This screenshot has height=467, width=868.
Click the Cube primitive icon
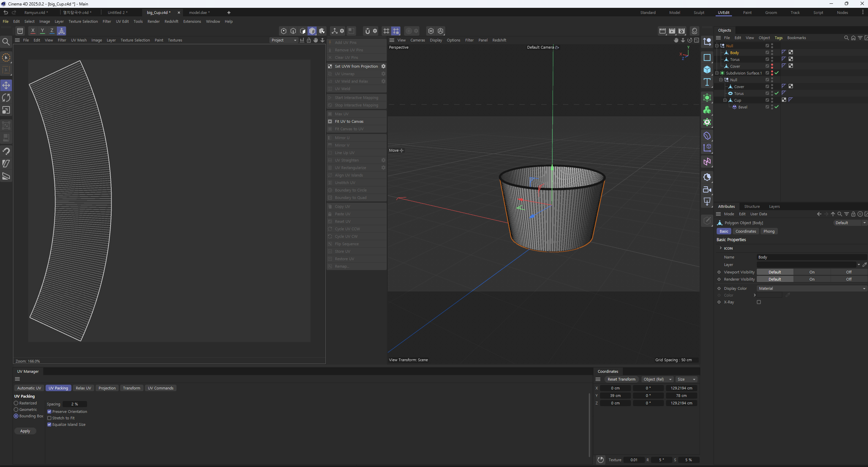point(707,70)
